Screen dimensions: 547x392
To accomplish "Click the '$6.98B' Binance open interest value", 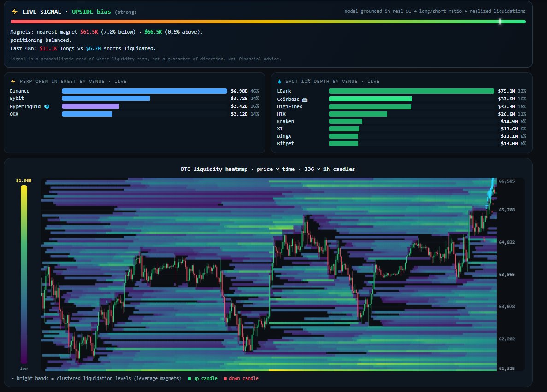I will 239,91.
